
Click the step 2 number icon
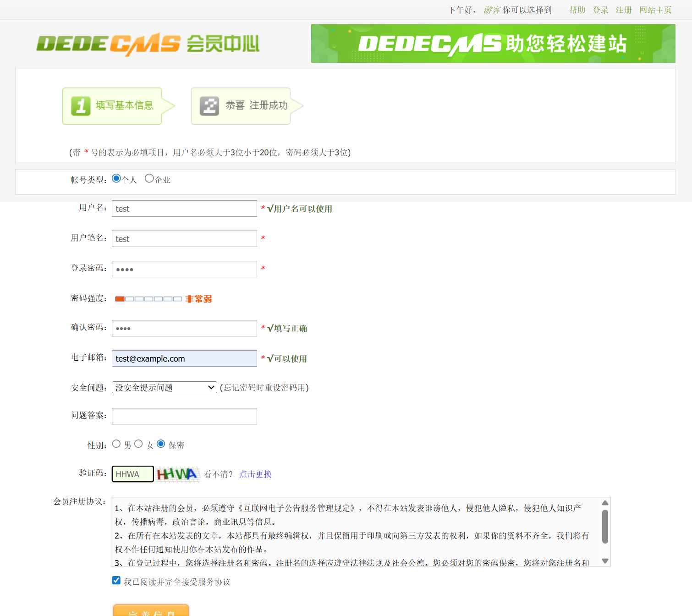[209, 106]
